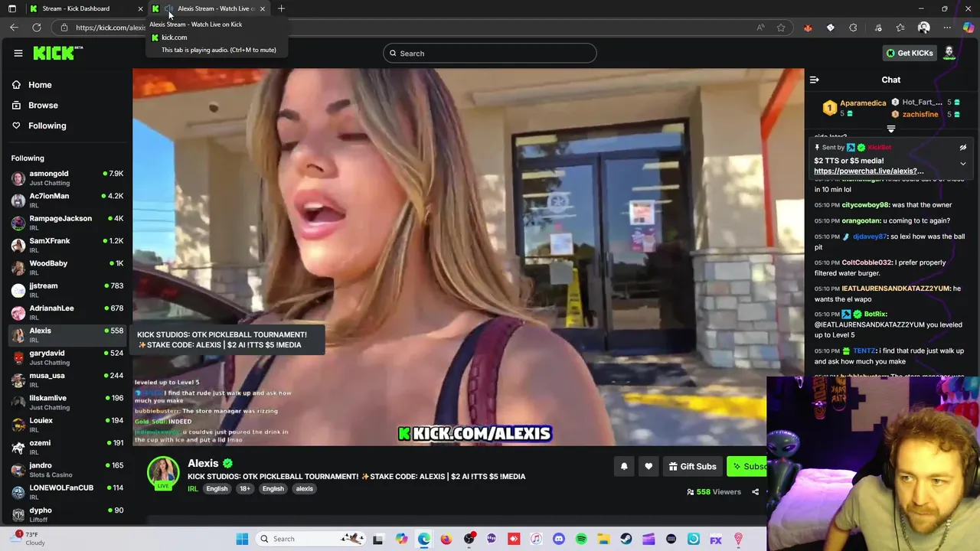Click the browser back arrow
Screen dimensions: 980x551
click(x=14, y=28)
